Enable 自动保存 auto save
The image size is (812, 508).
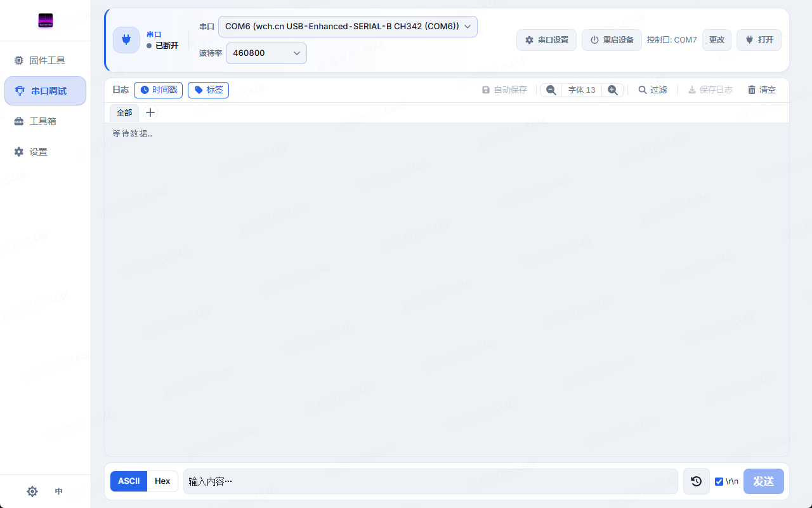[504, 90]
